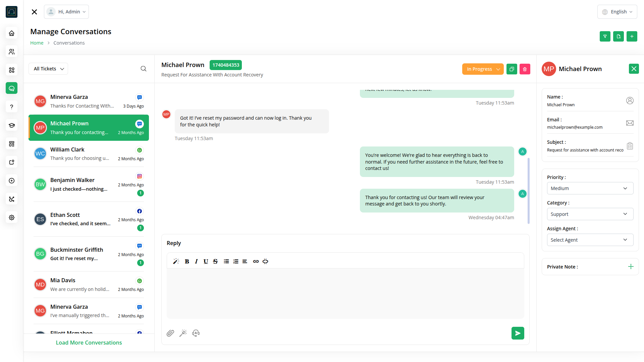Open the English language menu
The image size is (644, 362).
tap(617, 12)
